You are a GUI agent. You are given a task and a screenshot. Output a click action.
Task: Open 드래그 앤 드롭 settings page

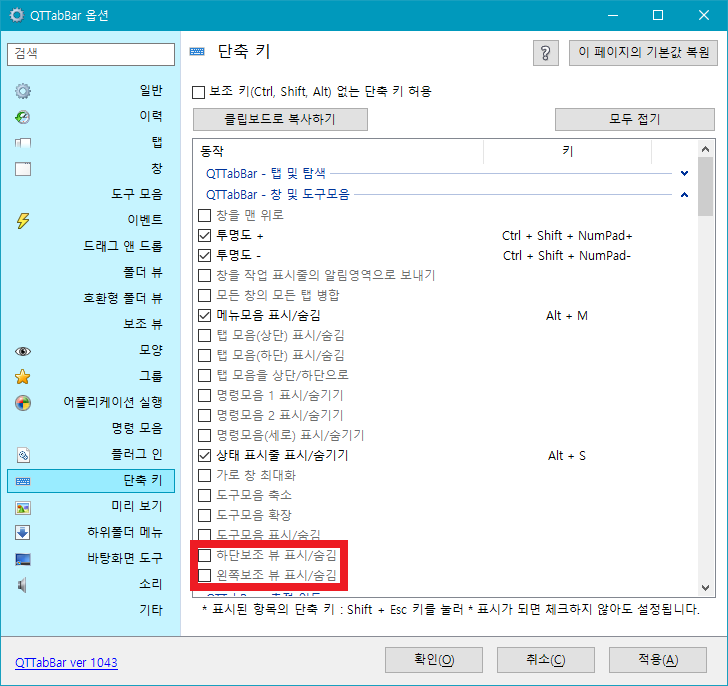click(91, 246)
